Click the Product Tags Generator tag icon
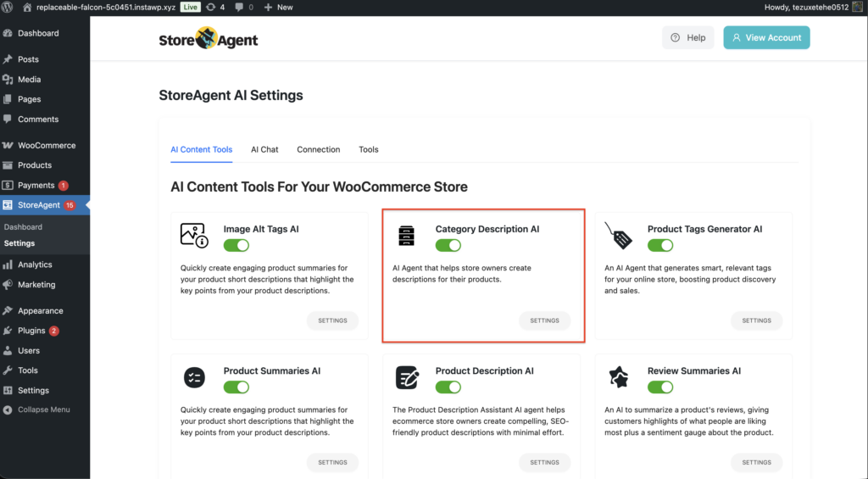Image resolution: width=868 pixels, height=479 pixels. tap(618, 236)
